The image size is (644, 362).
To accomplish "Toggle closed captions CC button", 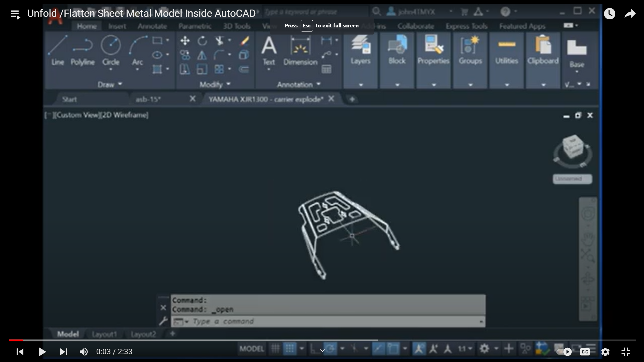I will pyautogui.click(x=585, y=352).
